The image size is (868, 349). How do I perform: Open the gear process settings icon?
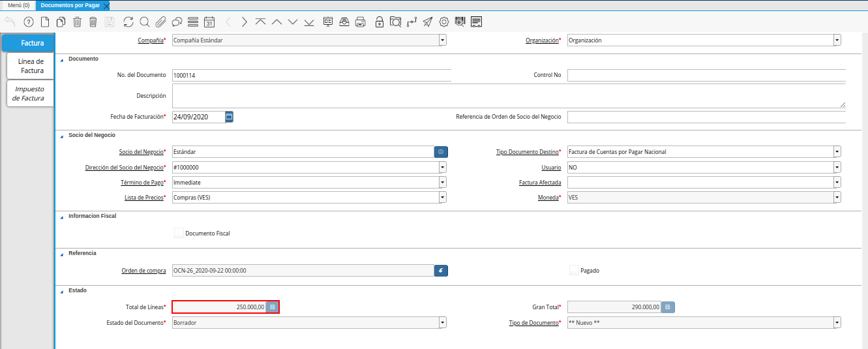444,22
